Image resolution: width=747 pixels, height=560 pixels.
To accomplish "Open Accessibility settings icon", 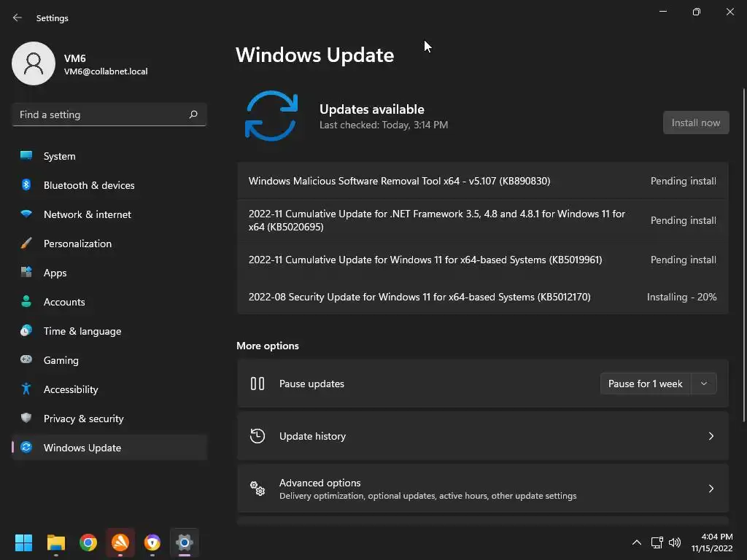I will click(x=26, y=389).
